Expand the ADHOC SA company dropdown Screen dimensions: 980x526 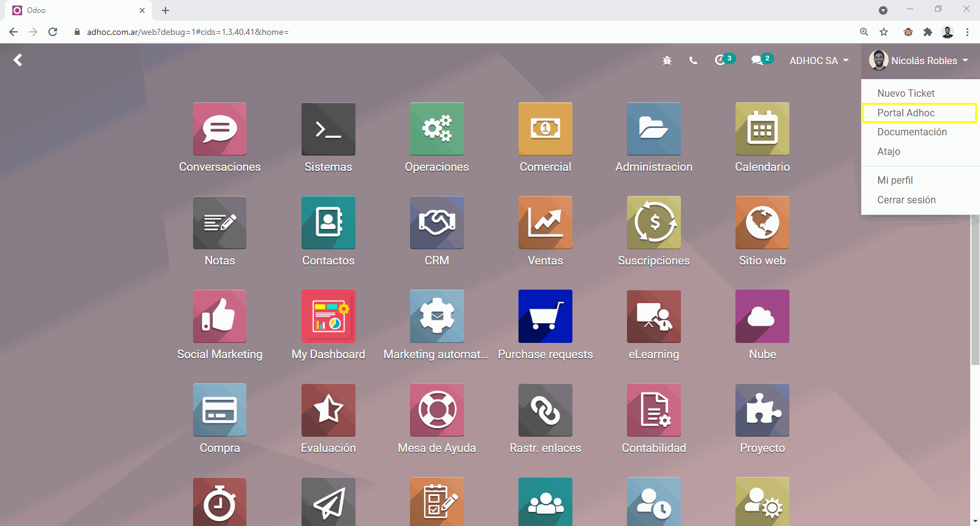(819, 61)
